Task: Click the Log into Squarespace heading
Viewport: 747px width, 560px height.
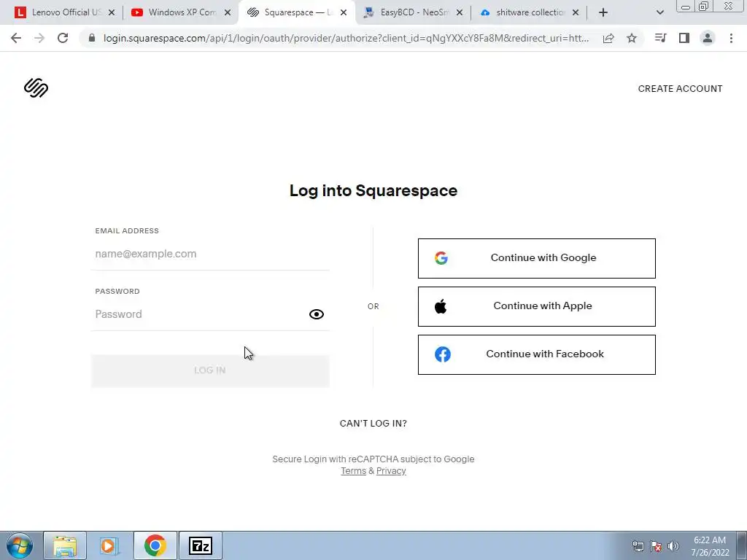Action: 373,190
